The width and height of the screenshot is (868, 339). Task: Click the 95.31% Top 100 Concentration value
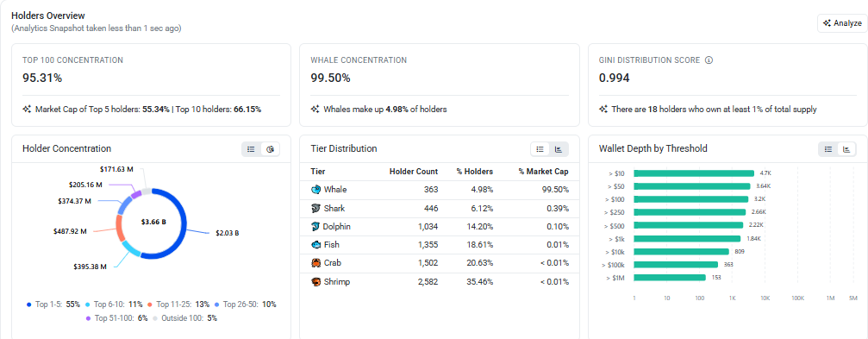point(42,78)
